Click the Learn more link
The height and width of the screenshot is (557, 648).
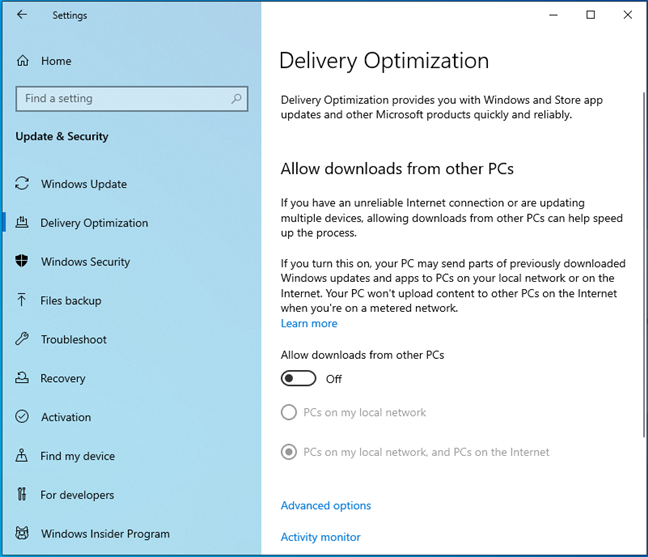tap(309, 323)
